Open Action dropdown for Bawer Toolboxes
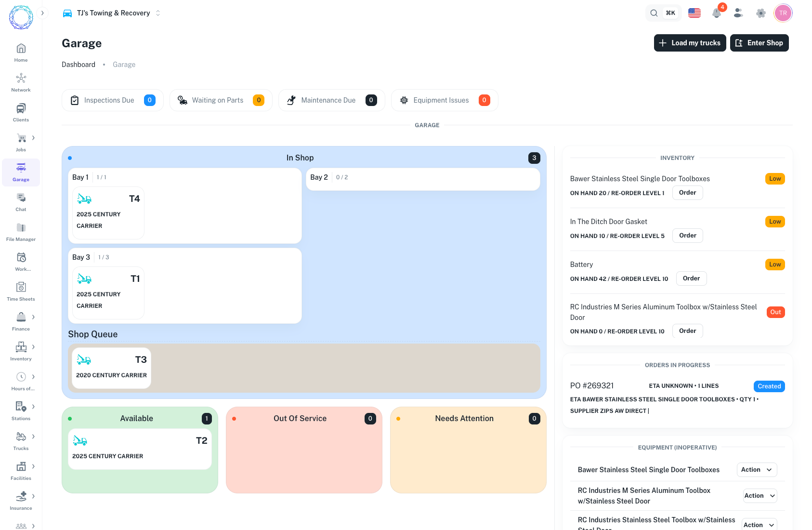Viewport: 812px width, 530px height. (x=757, y=470)
